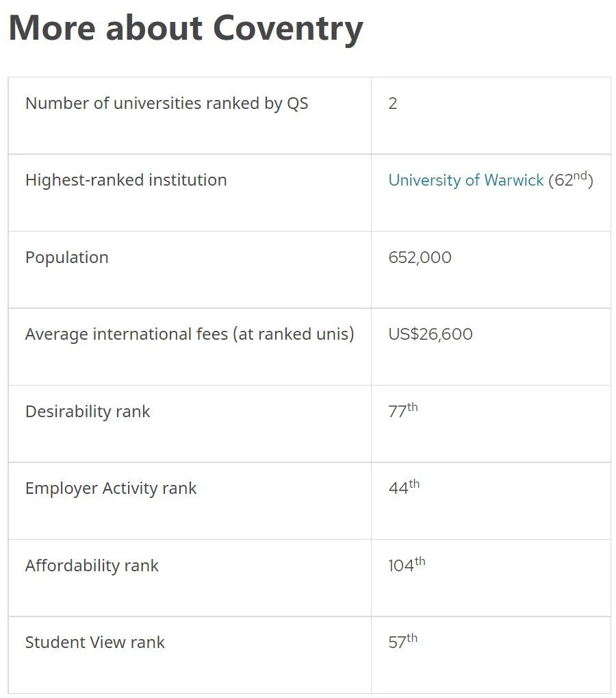Viewport: 616px width, 698px height.
Task: Click the US$26,600 fees value
Action: tap(431, 334)
